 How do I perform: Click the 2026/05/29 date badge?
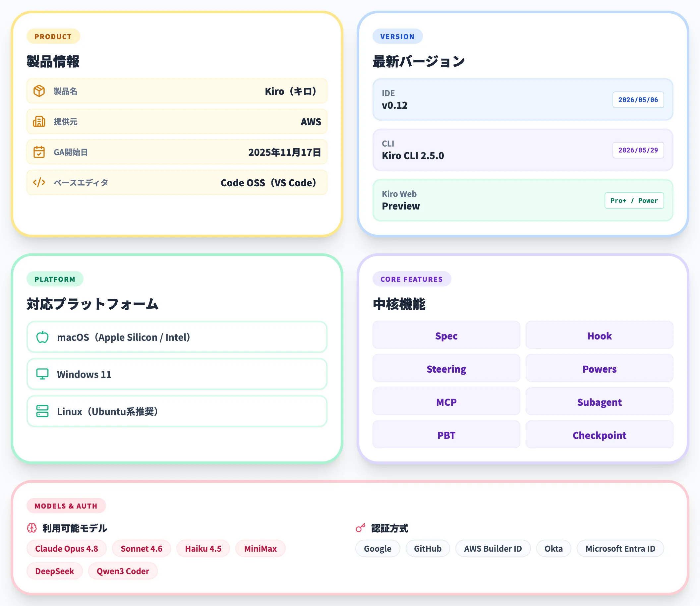pos(638,150)
